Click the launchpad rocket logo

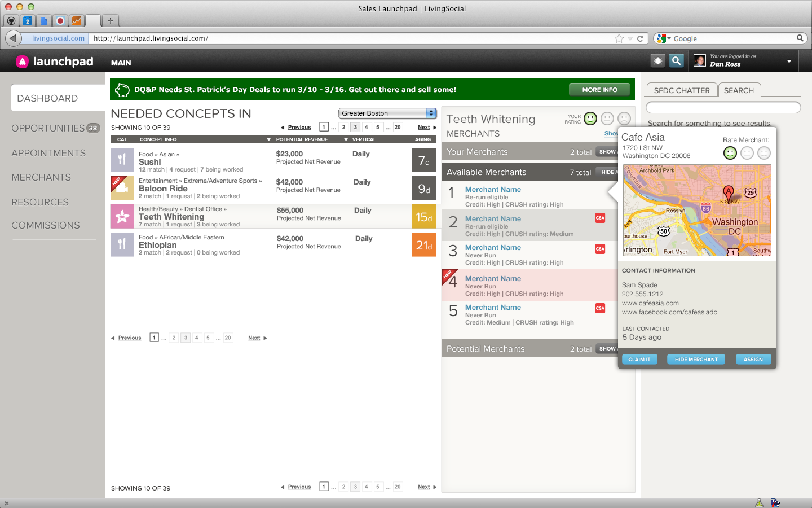coord(22,62)
